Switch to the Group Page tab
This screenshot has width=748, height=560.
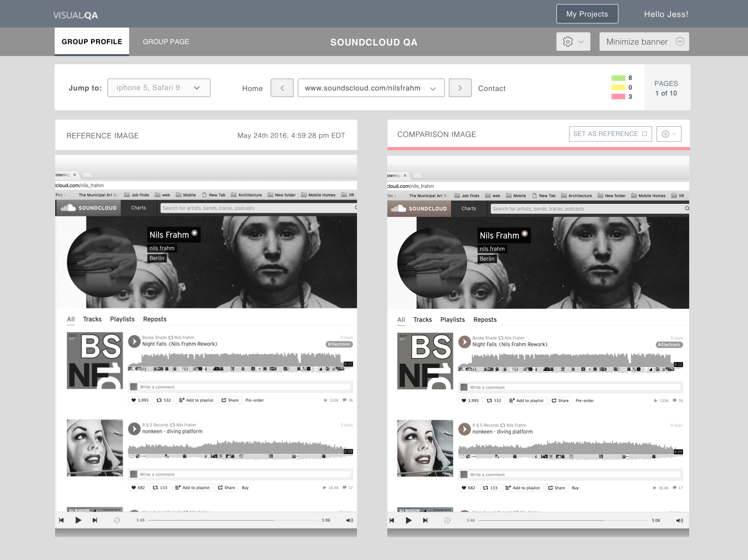(166, 42)
